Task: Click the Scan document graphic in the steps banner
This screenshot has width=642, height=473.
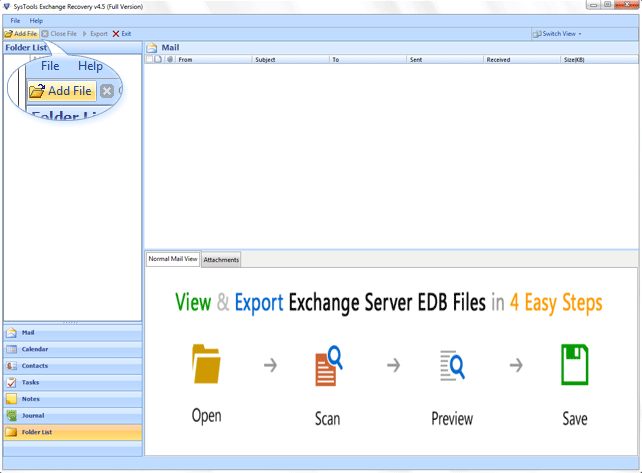Action: [328, 366]
